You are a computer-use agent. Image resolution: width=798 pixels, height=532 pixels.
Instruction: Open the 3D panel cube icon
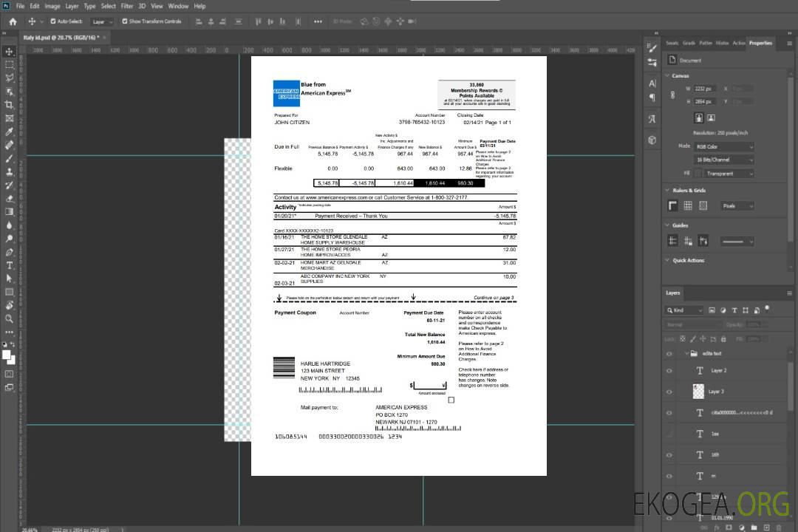point(652,140)
